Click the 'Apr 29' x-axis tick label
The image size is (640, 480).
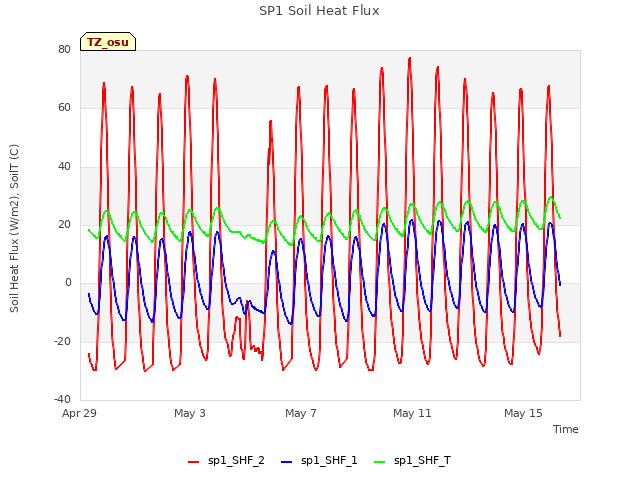(79, 413)
